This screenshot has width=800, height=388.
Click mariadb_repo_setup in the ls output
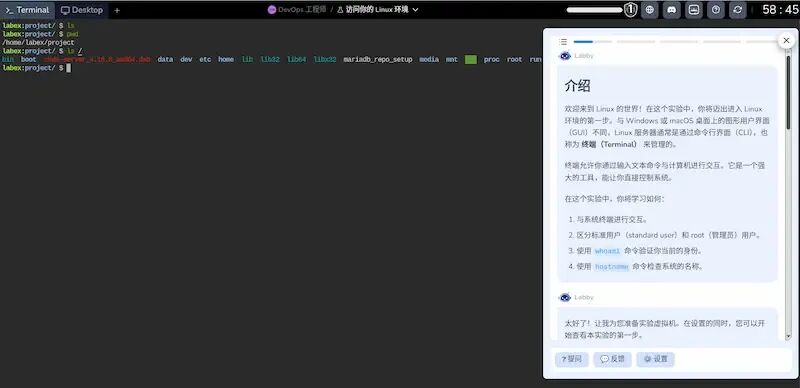tap(378, 60)
